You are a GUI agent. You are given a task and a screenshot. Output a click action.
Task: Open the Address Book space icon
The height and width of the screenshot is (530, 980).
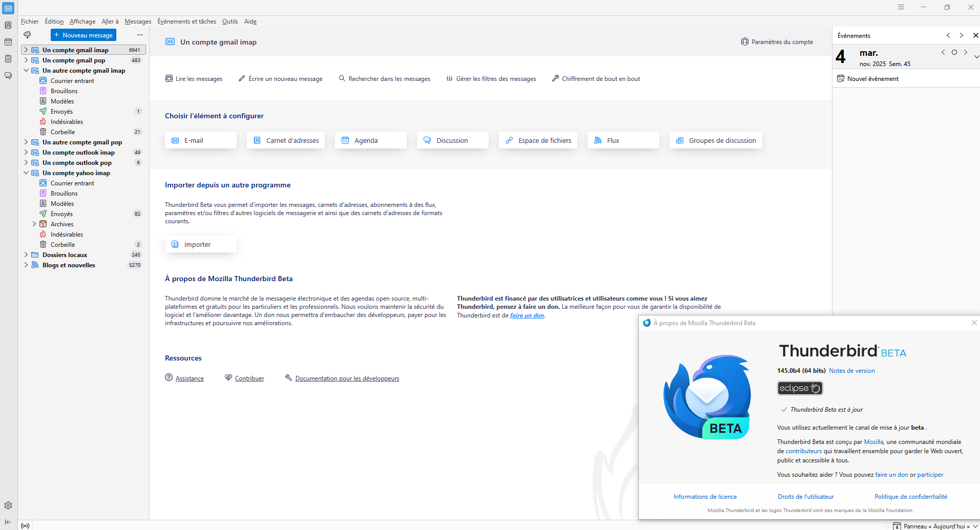[x=8, y=25]
